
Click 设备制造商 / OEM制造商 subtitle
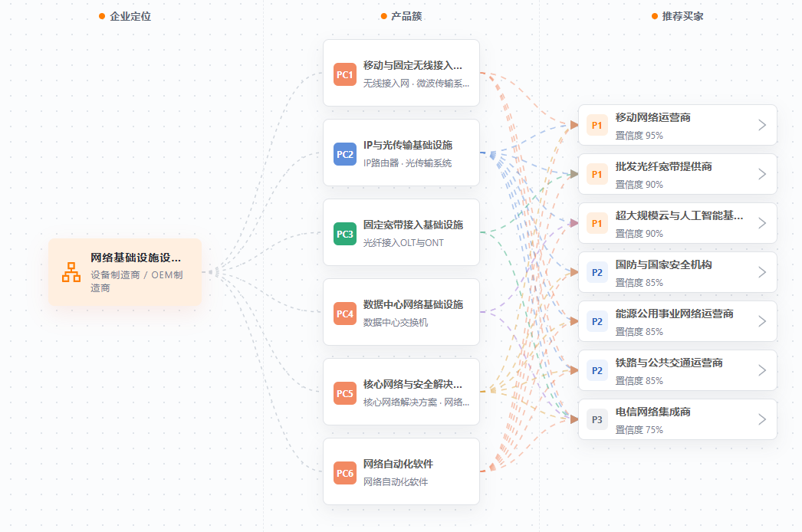click(x=136, y=281)
